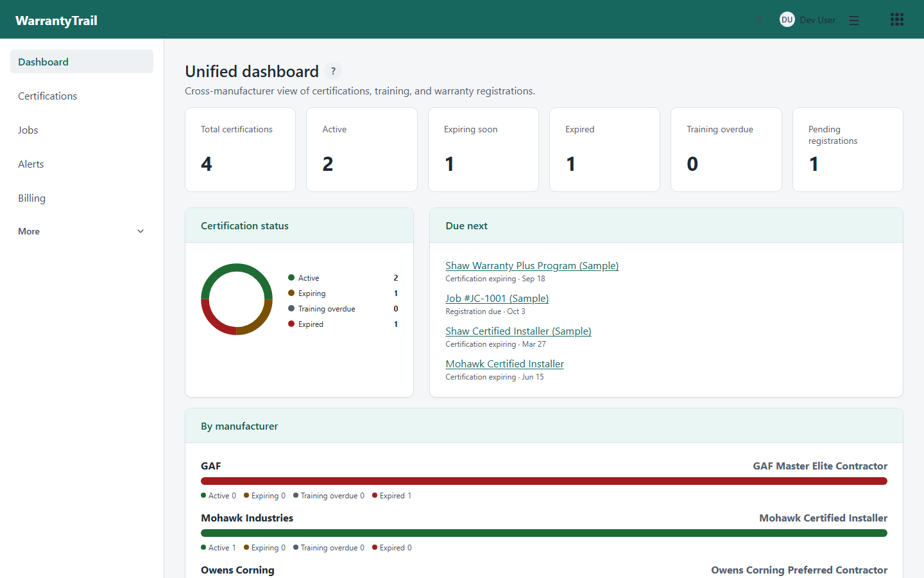Viewport: 924px width, 578px height.
Task: Click the Expired legend entry in chart
Action: pyautogui.click(x=343, y=324)
